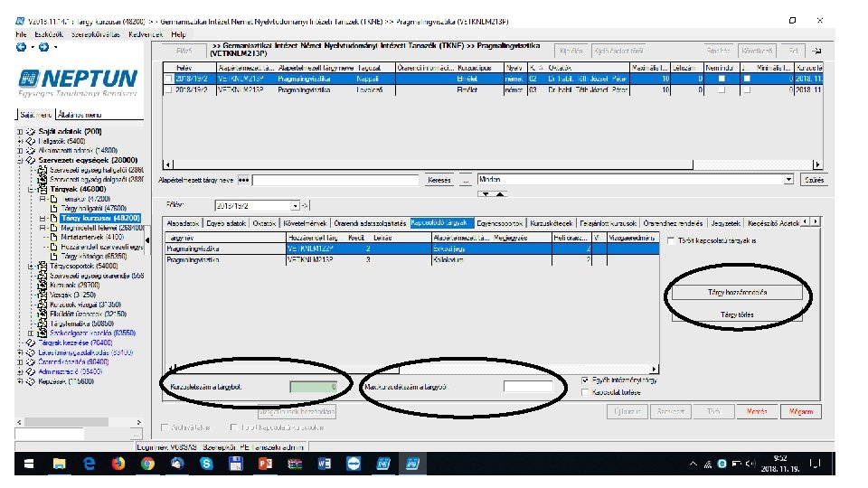Click the Alapértelmezett tárgy neve search field
The image size is (868, 488).
(x=335, y=180)
